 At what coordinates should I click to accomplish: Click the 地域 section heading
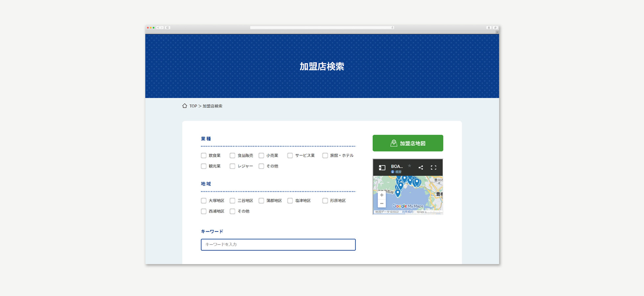[206, 184]
